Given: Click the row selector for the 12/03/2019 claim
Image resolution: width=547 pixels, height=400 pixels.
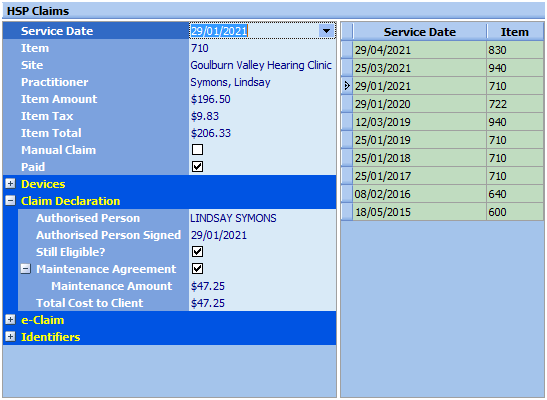Looking at the screenshot, I should tap(347, 122).
